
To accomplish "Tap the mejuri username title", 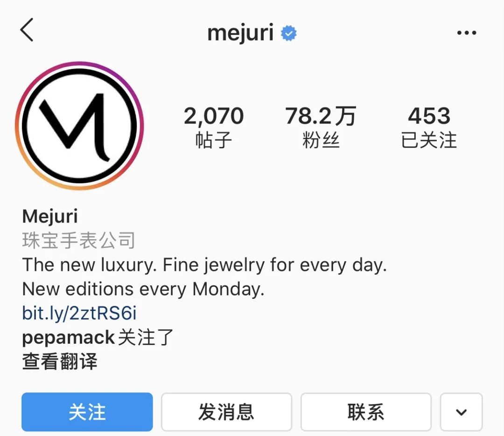I will click(240, 33).
